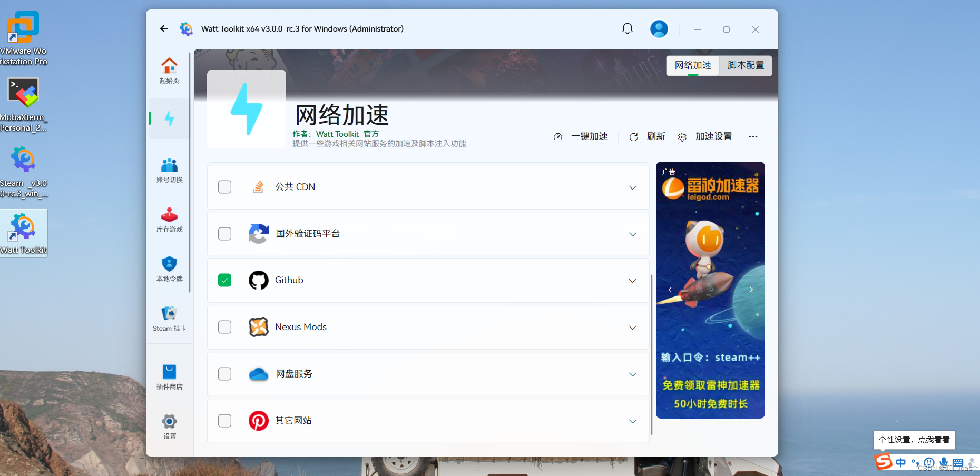Image resolution: width=980 pixels, height=476 pixels.
Task: Enable the 公共 CDN acceleration checkbox
Action: [x=224, y=187]
